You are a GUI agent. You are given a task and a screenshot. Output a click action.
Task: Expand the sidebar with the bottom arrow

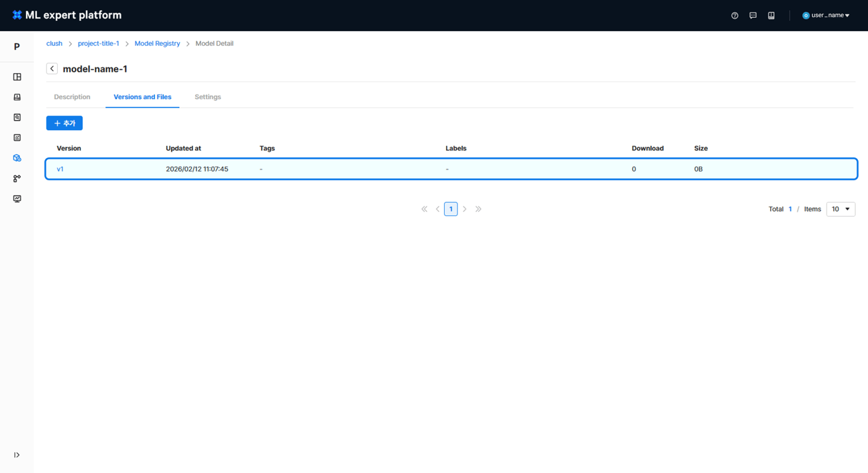point(17,455)
